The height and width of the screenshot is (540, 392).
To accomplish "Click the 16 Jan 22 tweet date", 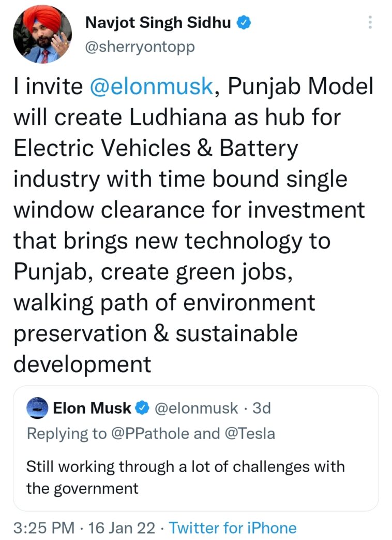I will point(122,528).
